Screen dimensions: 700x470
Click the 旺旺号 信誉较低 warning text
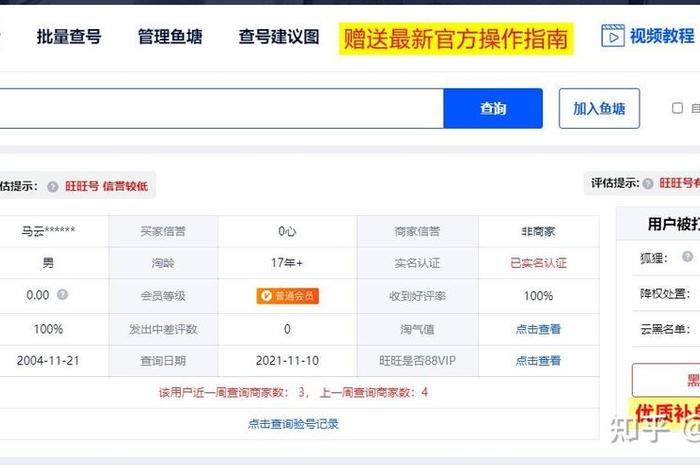click(x=106, y=187)
